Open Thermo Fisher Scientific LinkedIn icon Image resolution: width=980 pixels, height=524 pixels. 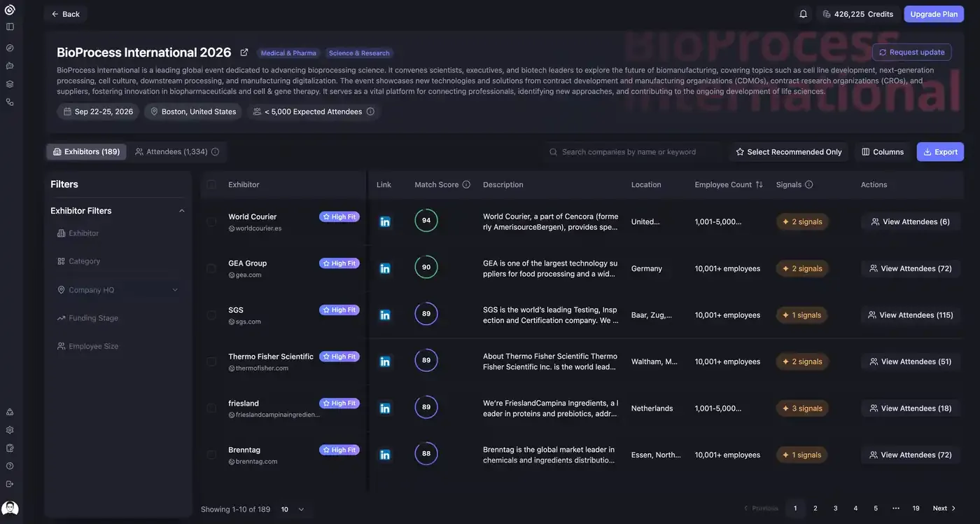tap(385, 361)
